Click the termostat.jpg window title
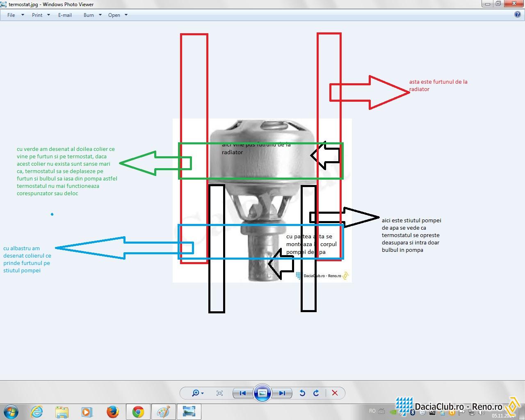 (x=51, y=4)
